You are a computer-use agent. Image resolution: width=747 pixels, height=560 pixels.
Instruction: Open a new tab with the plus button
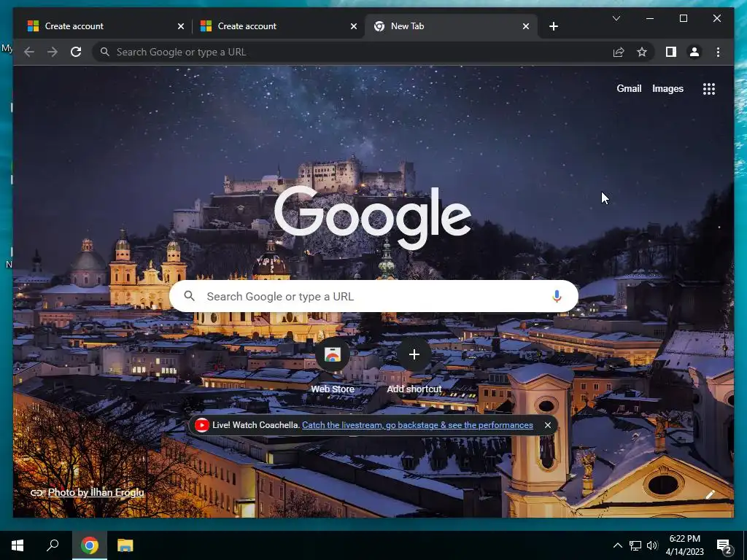(553, 26)
